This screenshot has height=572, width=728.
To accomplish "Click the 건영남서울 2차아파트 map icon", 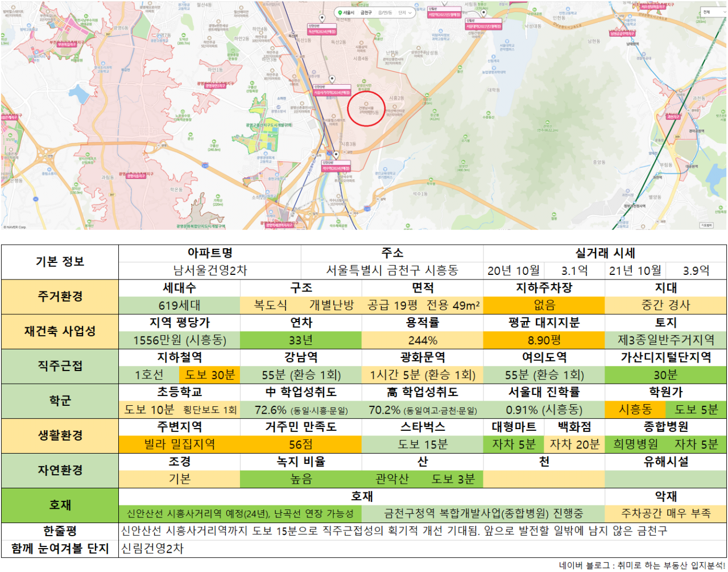I will pos(366,104).
